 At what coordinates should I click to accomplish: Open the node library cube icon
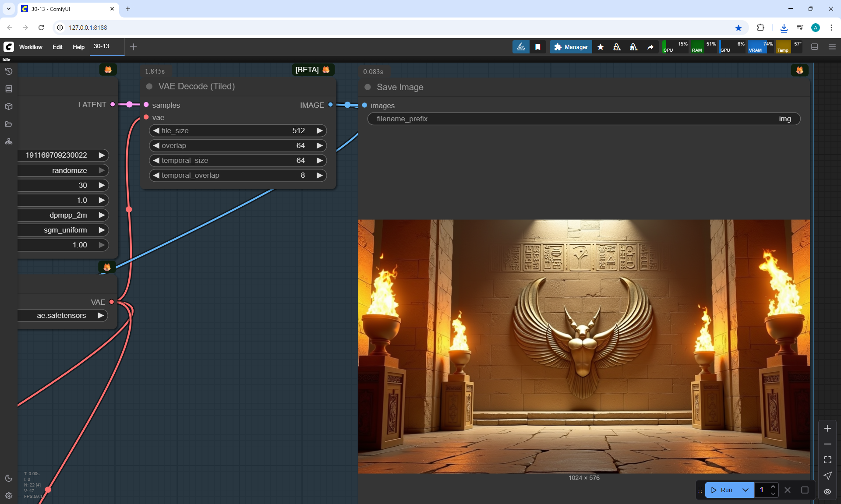pos(9,106)
